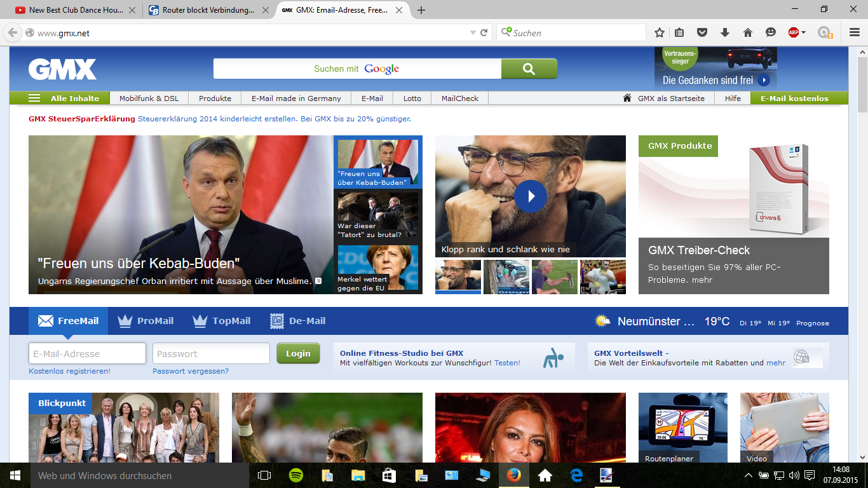Open Windows Start menu
Viewport: 868px width, 488px height.
15,475
